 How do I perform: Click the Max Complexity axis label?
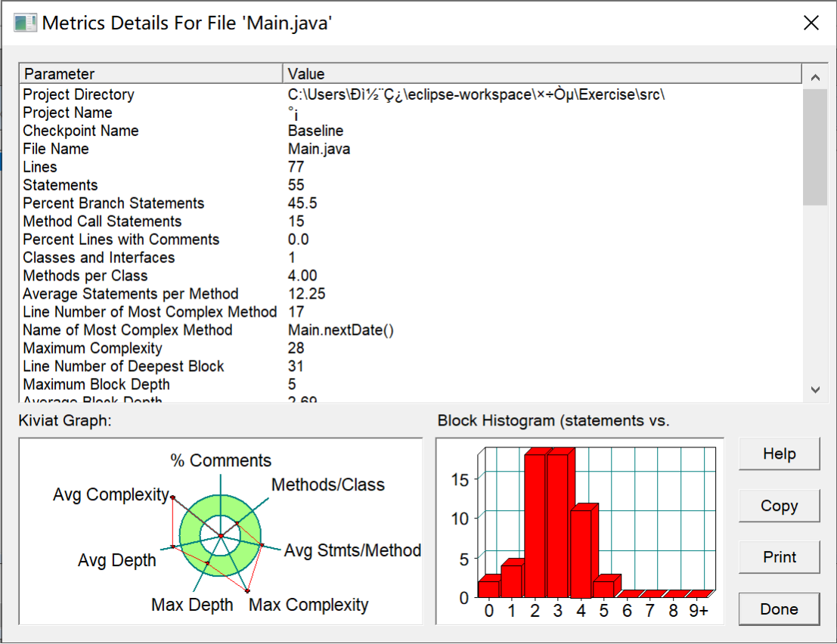point(308,605)
